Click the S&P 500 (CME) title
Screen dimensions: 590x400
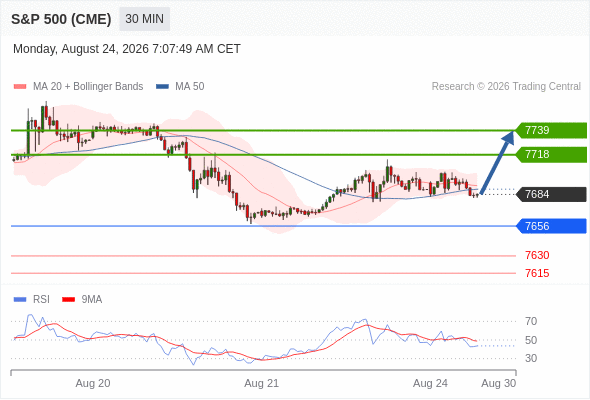click(x=61, y=19)
